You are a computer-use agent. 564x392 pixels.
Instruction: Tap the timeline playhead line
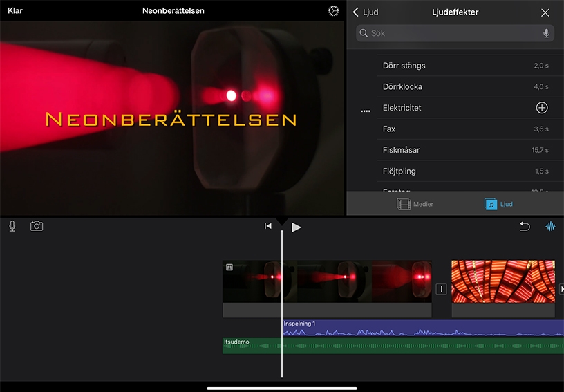click(281, 304)
